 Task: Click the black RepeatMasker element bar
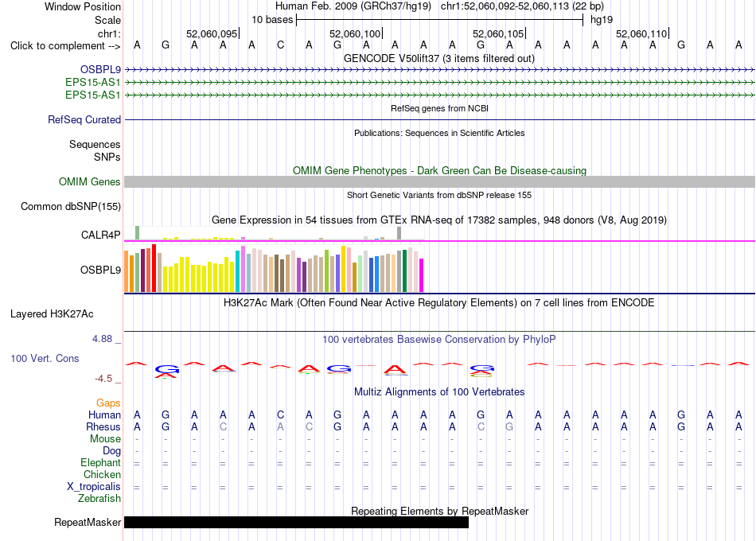(x=296, y=522)
